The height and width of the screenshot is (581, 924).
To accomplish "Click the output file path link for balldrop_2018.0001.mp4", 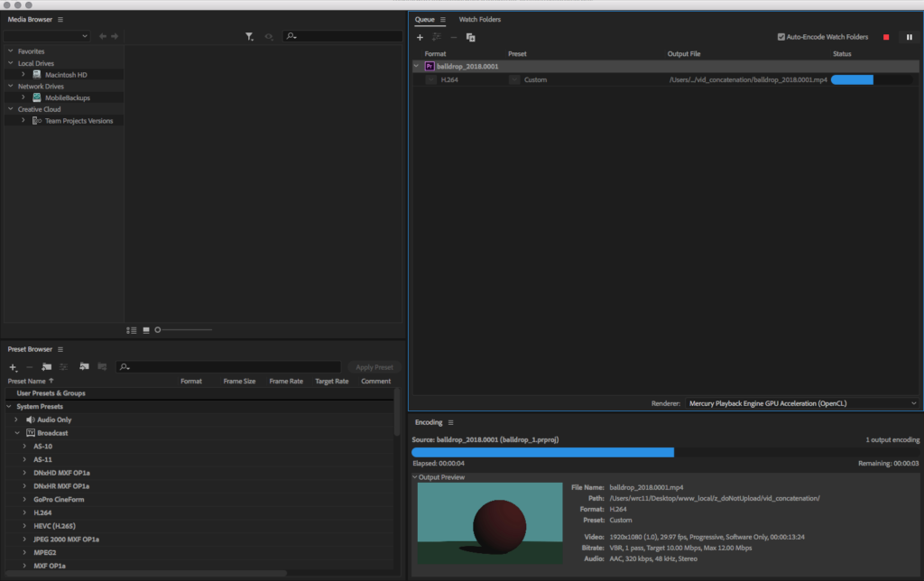I will [747, 80].
